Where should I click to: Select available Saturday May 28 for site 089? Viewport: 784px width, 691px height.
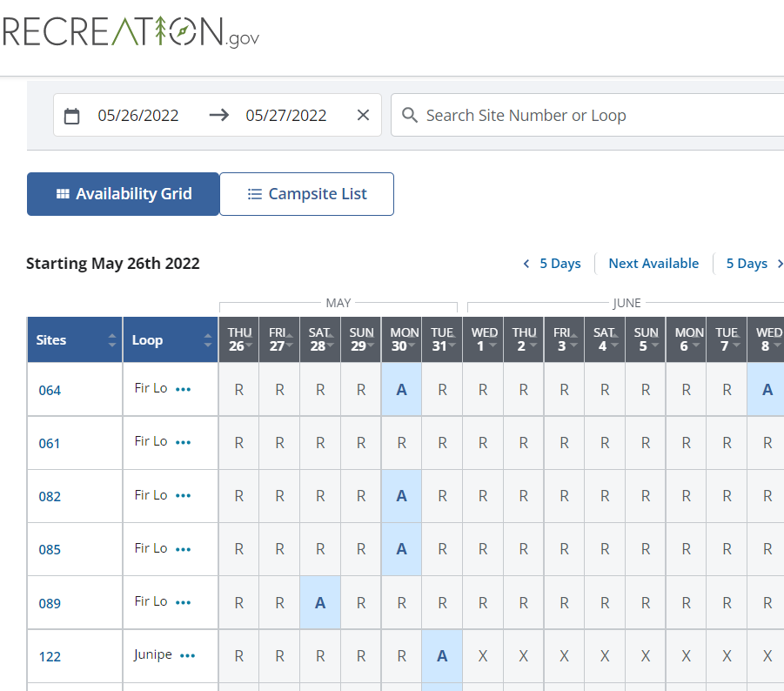320,602
